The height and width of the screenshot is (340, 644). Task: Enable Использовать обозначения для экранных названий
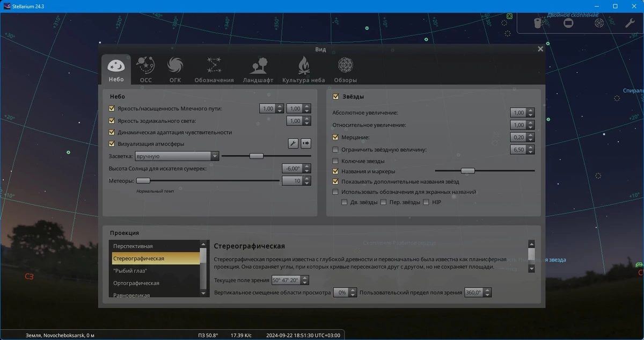point(336,192)
